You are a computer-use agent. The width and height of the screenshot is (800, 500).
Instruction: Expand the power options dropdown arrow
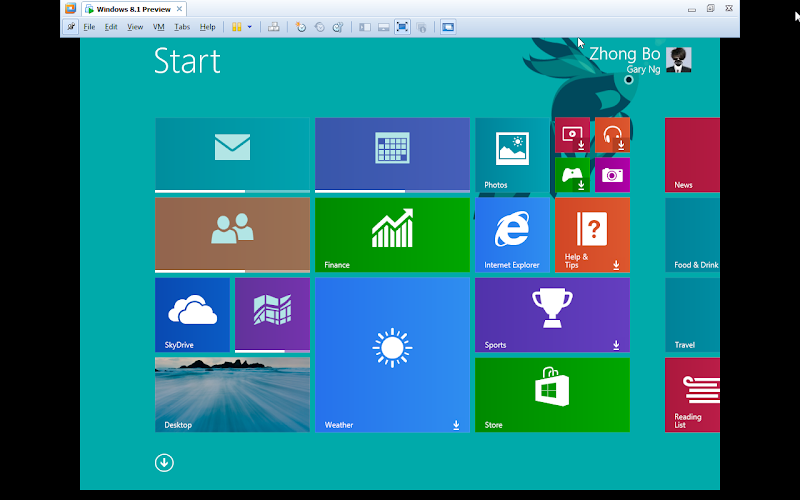[249, 27]
